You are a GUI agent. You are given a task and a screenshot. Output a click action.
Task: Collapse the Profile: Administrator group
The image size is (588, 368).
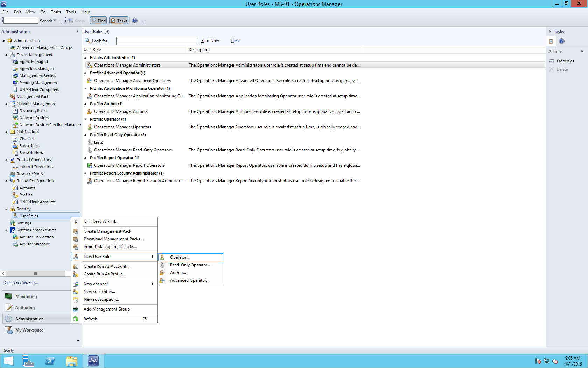coord(86,57)
